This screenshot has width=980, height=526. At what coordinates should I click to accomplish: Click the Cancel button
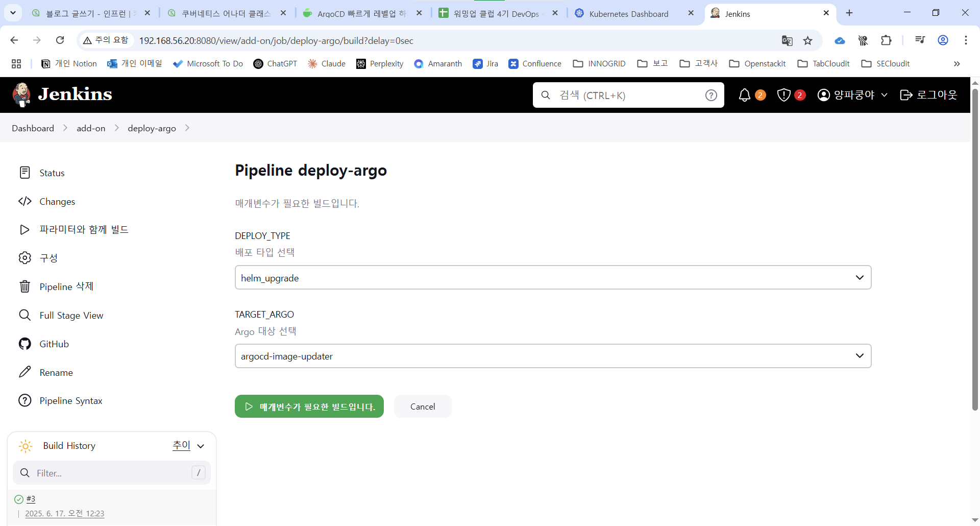(423, 407)
